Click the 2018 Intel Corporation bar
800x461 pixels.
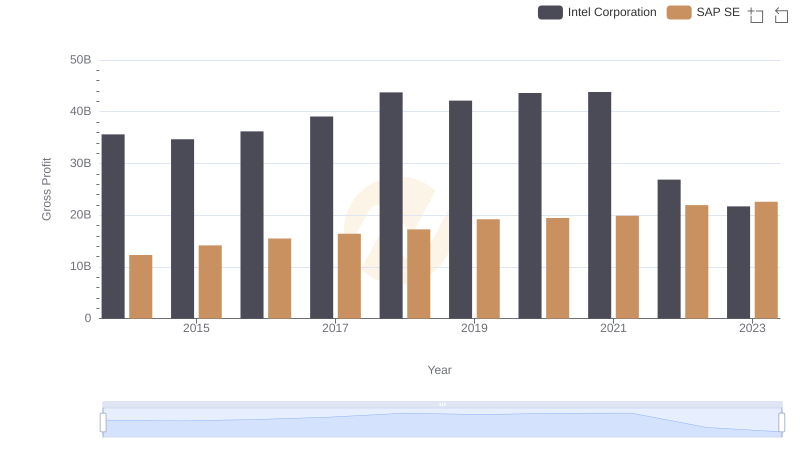pyautogui.click(x=391, y=206)
